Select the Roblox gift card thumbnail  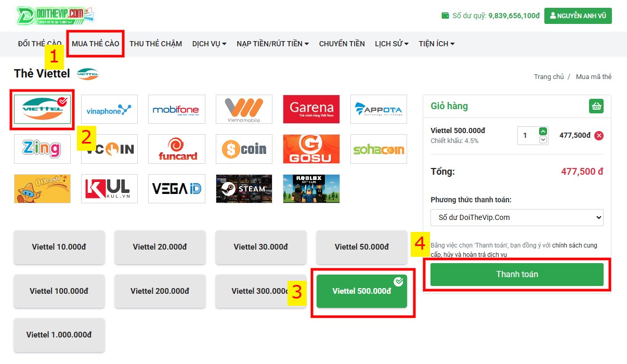pyautogui.click(x=311, y=189)
